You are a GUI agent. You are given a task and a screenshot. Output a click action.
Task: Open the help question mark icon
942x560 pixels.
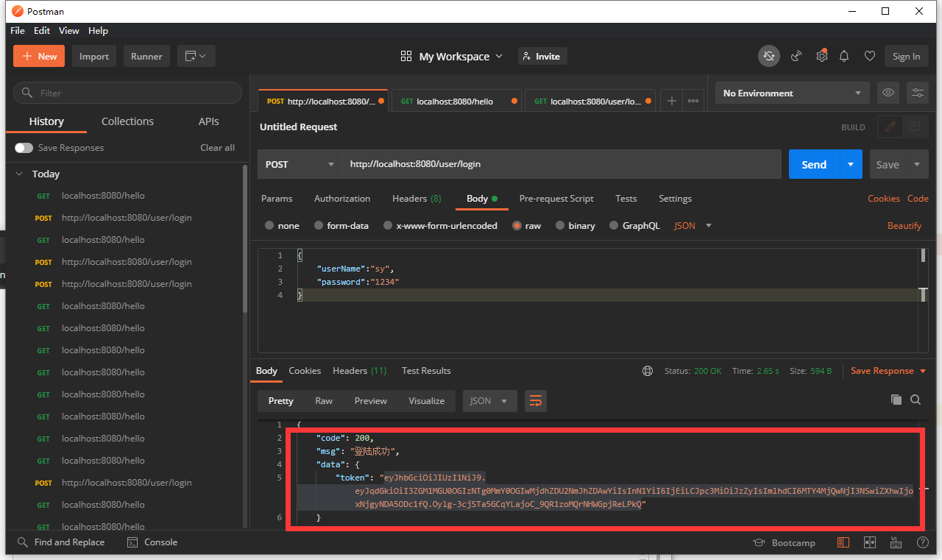pos(922,542)
